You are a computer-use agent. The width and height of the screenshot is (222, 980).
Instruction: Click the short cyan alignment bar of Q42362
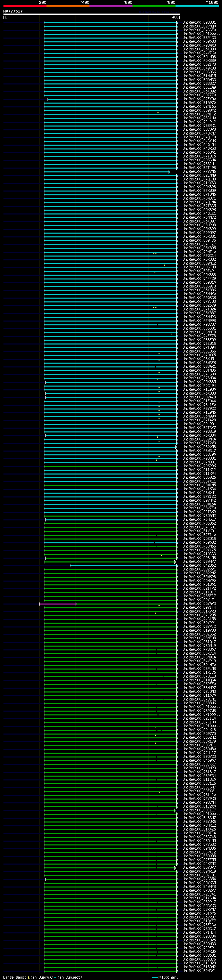pos(124,566)
